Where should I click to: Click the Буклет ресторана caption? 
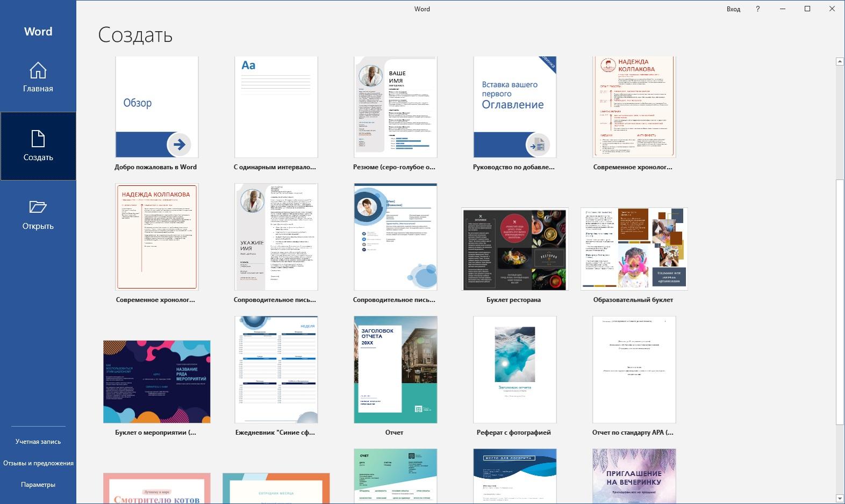point(514,300)
